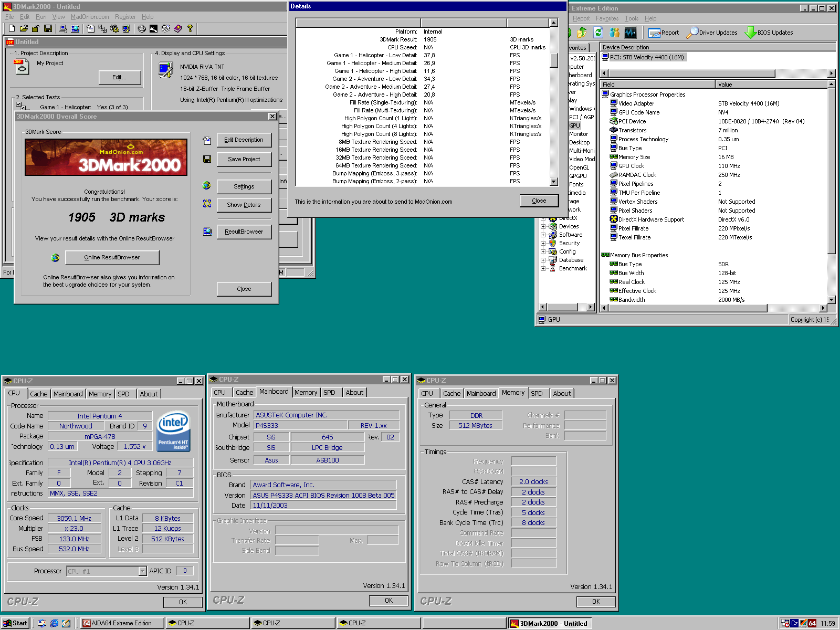Click the Online ResultBrowser button
Image resolution: width=840 pixels, height=630 pixels.
coord(112,258)
